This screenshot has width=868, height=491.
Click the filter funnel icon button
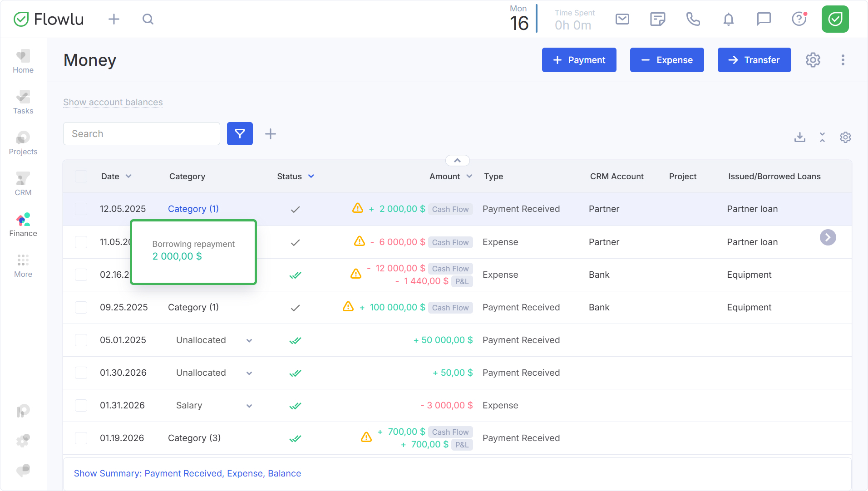point(240,134)
